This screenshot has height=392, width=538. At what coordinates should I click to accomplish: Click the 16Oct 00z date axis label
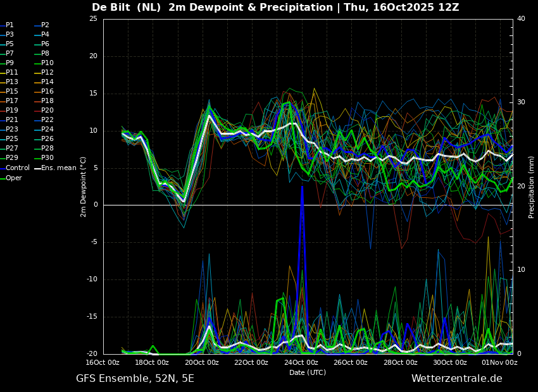tap(103, 362)
